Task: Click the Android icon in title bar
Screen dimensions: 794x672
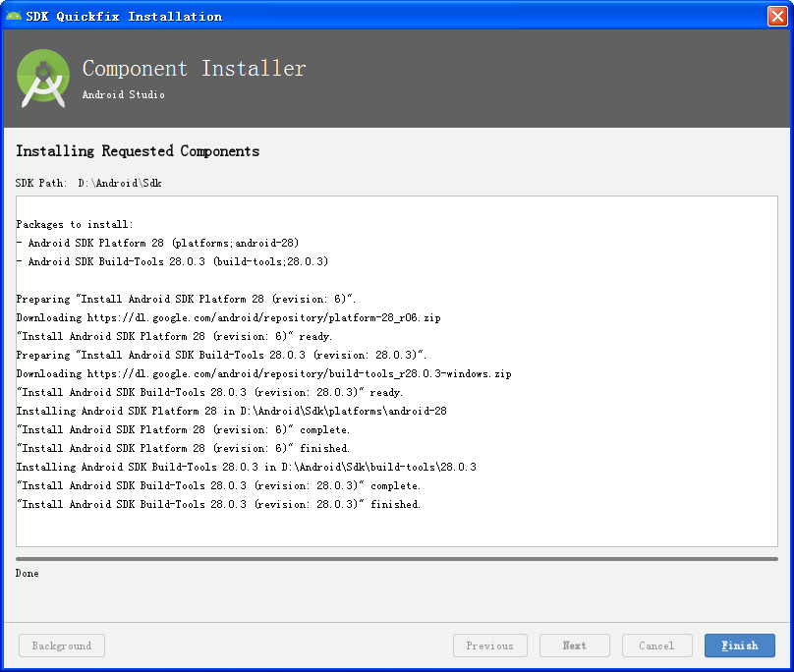Action: [14, 16]
